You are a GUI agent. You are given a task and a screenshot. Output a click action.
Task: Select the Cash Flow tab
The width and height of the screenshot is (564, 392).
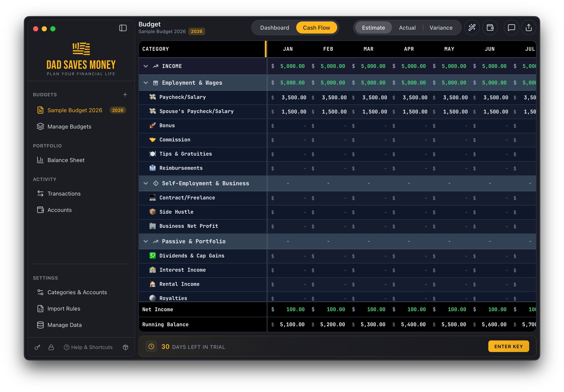[316, 28]
